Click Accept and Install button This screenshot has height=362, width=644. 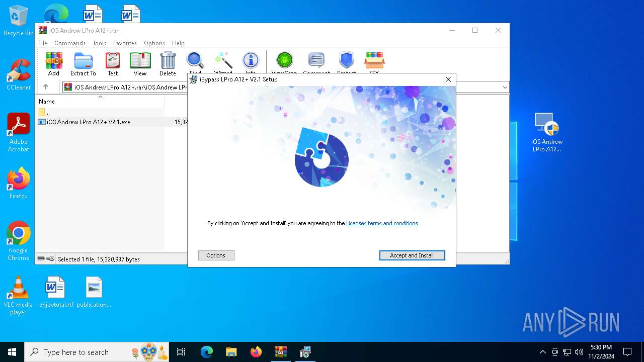412,255
